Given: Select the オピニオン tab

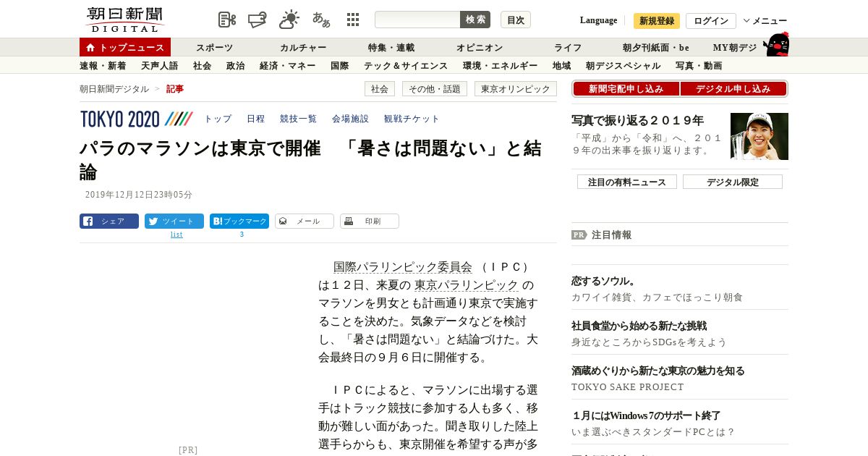Looking at the screenshot, I should pyautogui.click(x=480, y=47).
